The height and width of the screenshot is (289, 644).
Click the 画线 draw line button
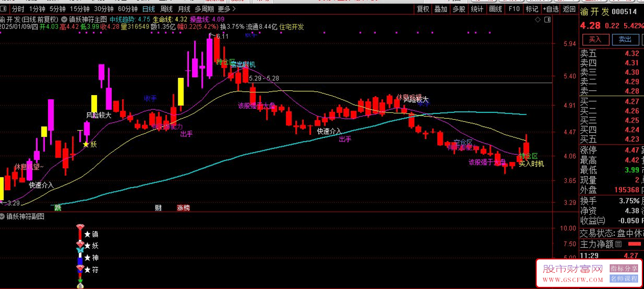click(x=495, y=9)
